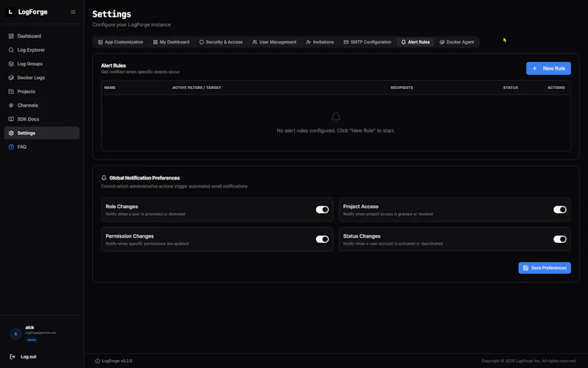This screenshot has height=368, width=588.
Task: Click Log out in the sidebar
Action: [x=23, y=357]
